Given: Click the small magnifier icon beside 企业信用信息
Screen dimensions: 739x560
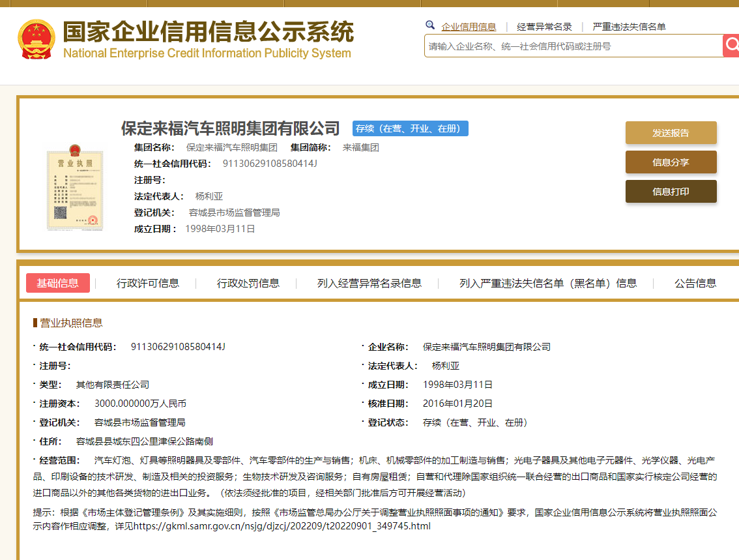Looking at the screenshot, I should pos(430,25).
